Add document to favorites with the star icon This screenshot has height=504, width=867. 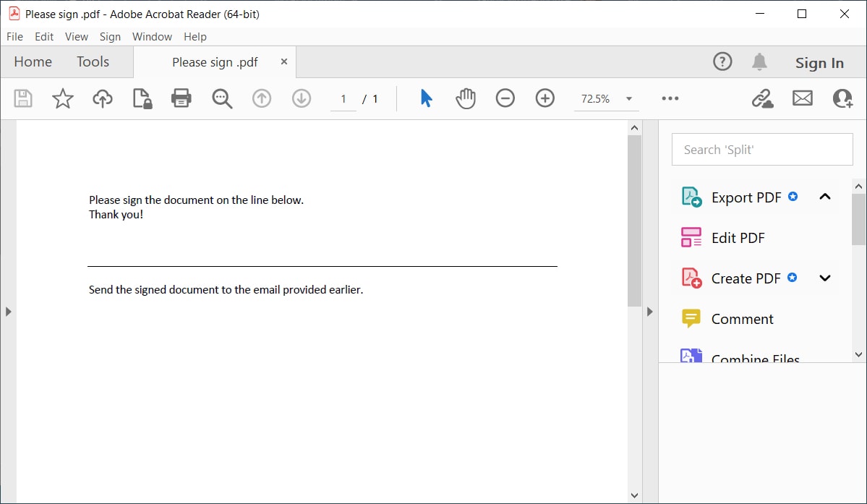62,98
